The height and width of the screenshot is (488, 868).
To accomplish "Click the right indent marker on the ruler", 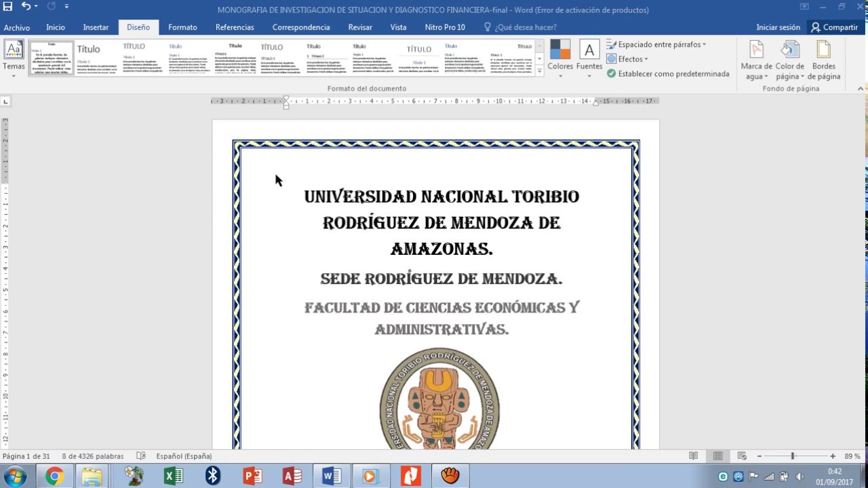I will point(596,102).
